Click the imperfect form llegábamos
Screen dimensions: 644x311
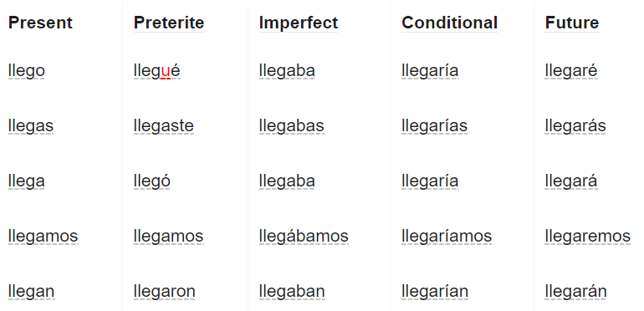click(x=304, y=237)
